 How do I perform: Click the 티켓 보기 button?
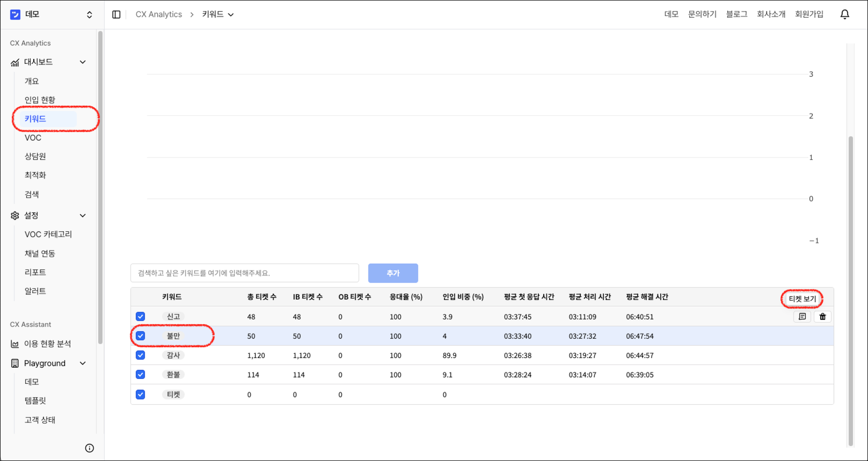point(802,299)
